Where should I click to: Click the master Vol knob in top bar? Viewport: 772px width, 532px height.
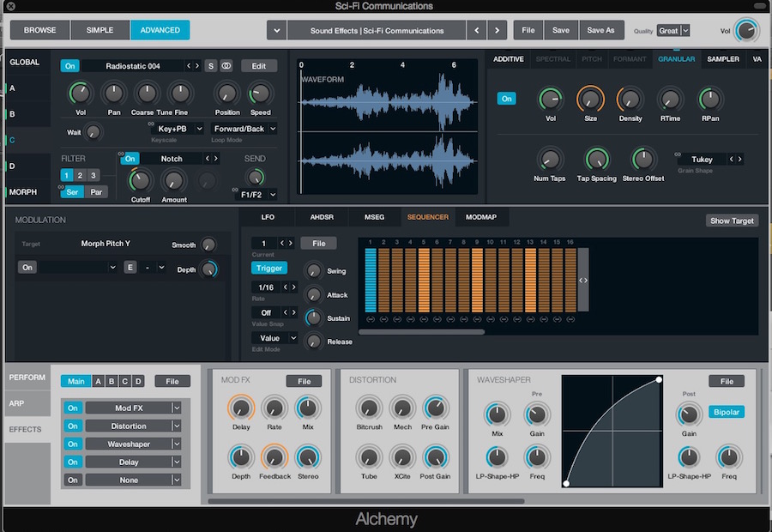746,31
